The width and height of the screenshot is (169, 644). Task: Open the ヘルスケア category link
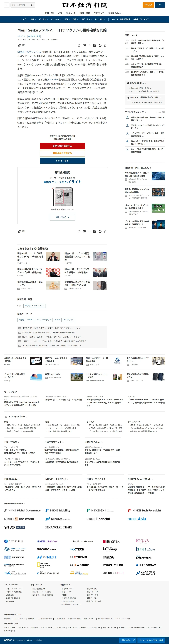tap(21, 36)
